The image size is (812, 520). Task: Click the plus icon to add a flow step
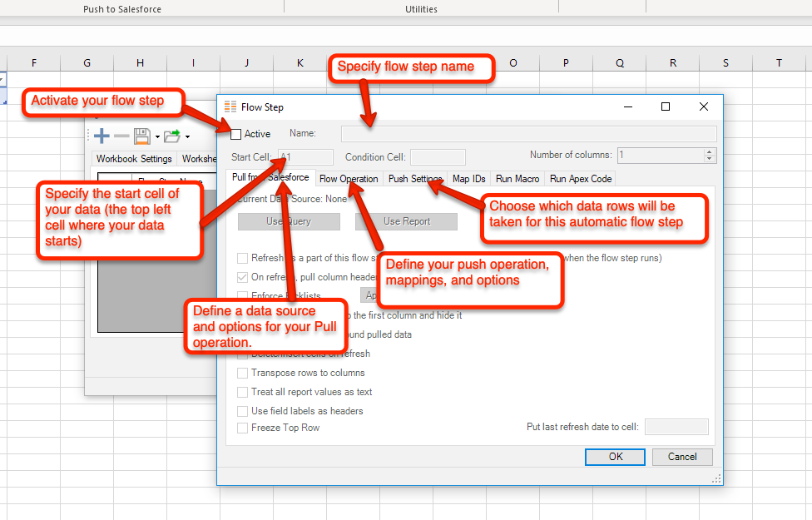coord(101,136)
